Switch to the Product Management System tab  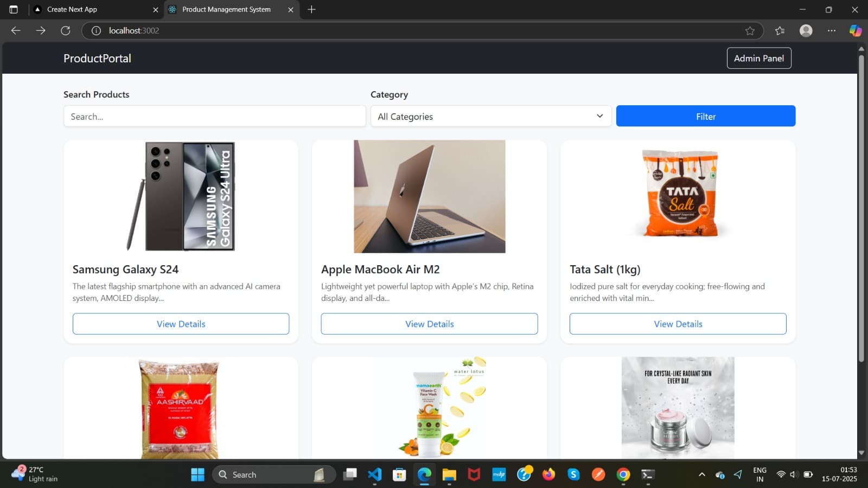(x=232, y=9)
